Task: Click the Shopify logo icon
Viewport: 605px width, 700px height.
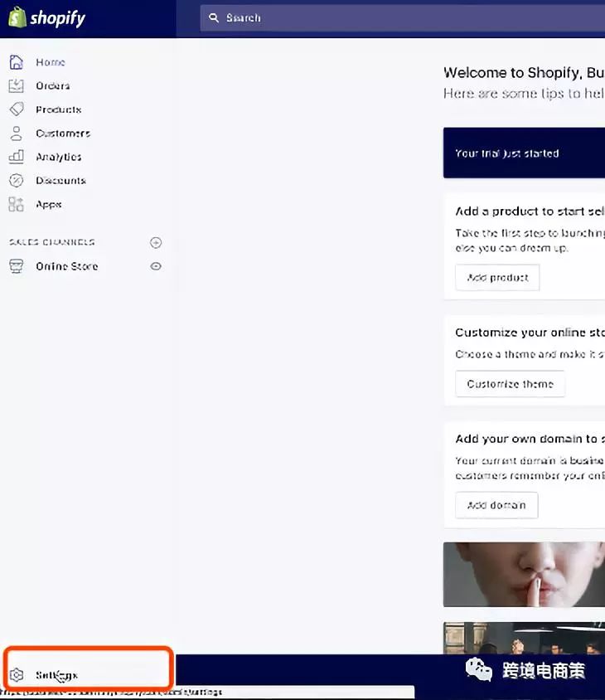Action: click(17, 17)
